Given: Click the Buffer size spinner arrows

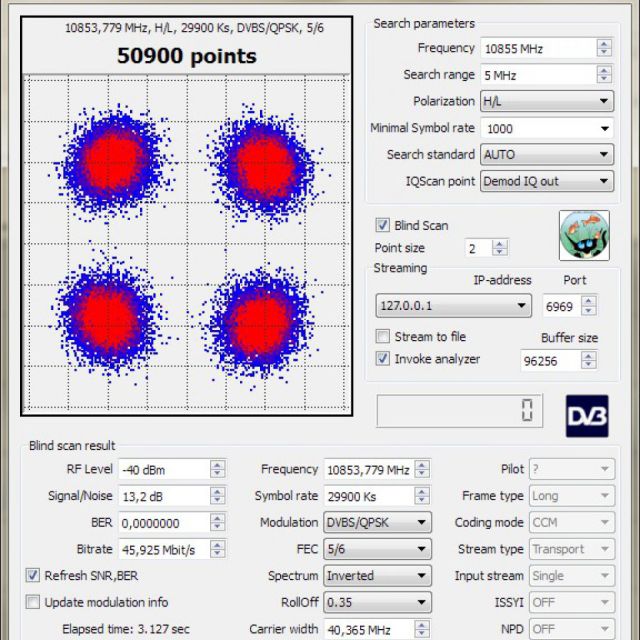Looking at the screenshot, I should (x=589, y=360).
